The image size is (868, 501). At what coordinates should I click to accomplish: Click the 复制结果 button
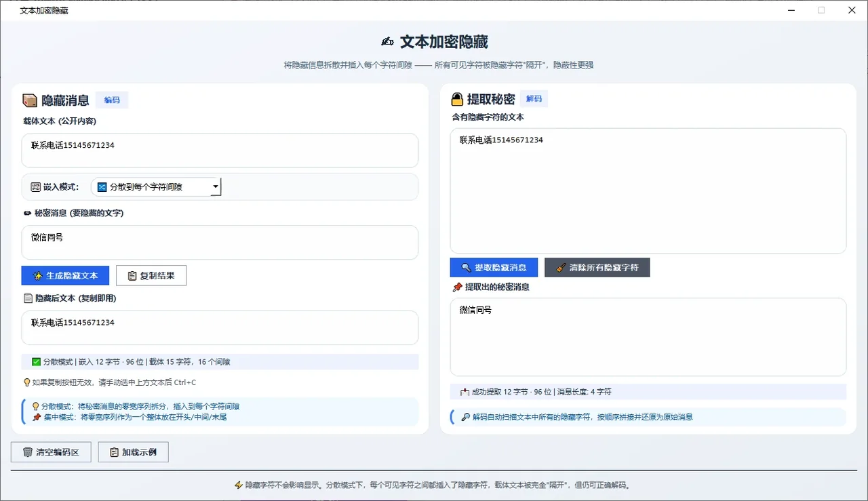tap(151, 275)
